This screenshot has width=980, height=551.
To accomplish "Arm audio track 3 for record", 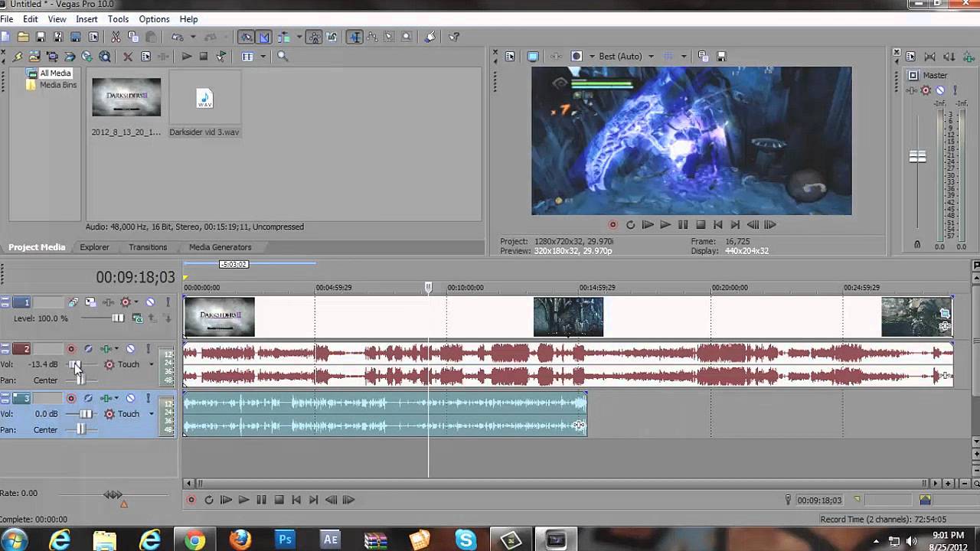I will 71,398.
